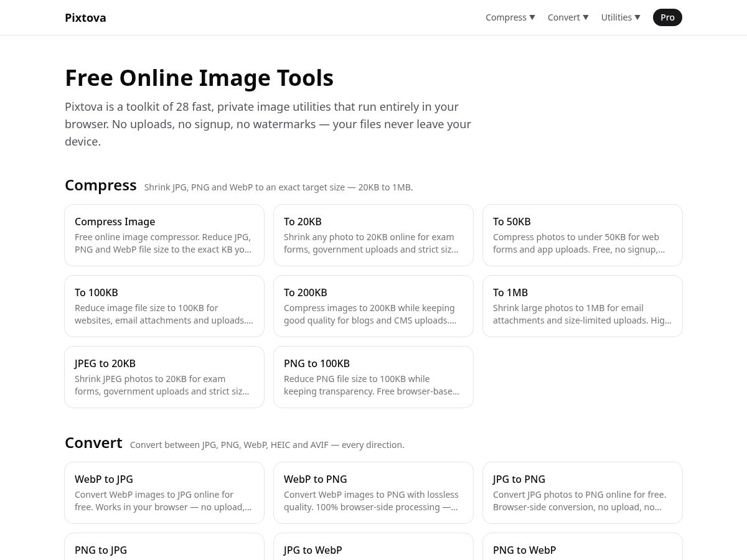The height and width of the screenshot is (560, 747).
Task: Open the To 50KB compression card
Action: point(583,235)
